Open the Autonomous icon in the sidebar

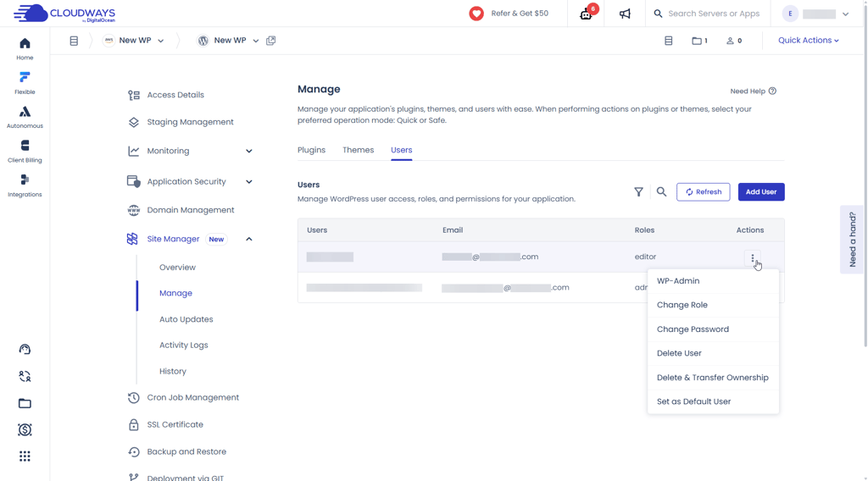click(25, 113)
